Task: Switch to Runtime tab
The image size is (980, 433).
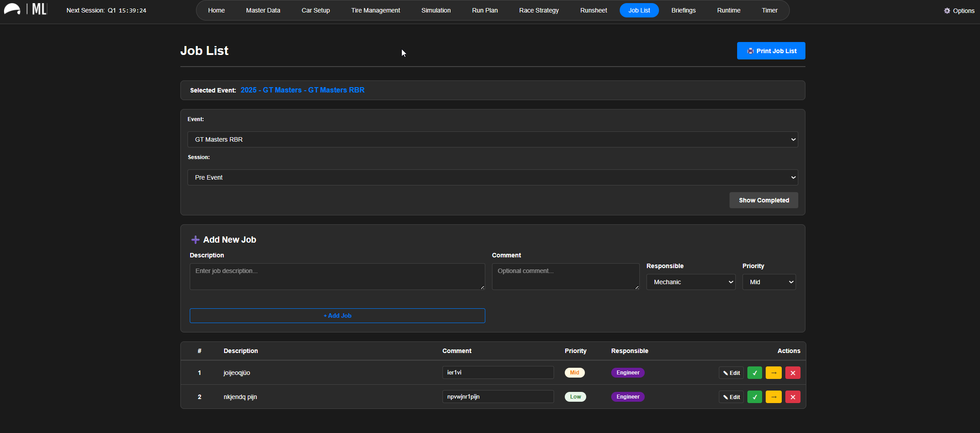Action: (x=729, y=10)
